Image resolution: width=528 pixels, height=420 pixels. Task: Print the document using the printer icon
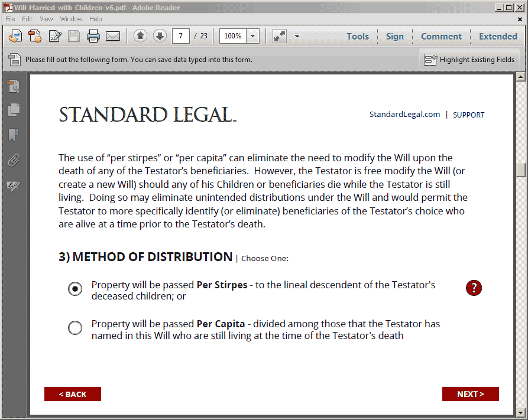pyautogui.click(x=93, y=36)
